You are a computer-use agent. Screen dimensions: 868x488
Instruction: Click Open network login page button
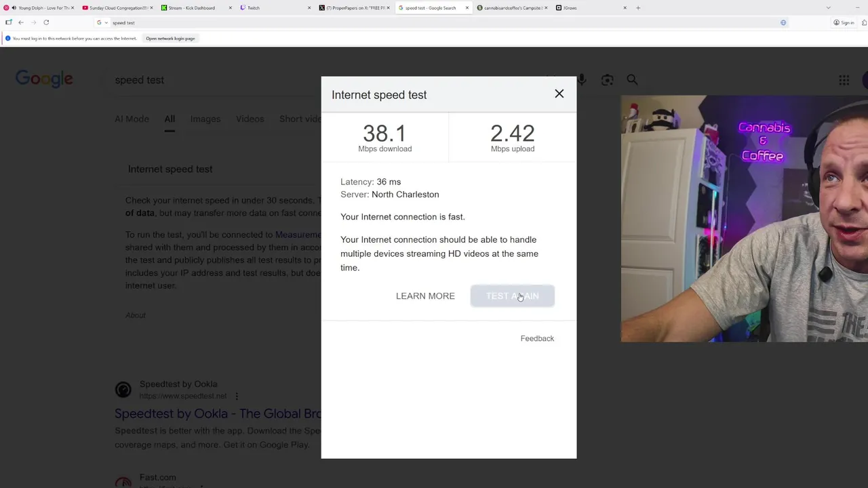[x=170, y=39]
